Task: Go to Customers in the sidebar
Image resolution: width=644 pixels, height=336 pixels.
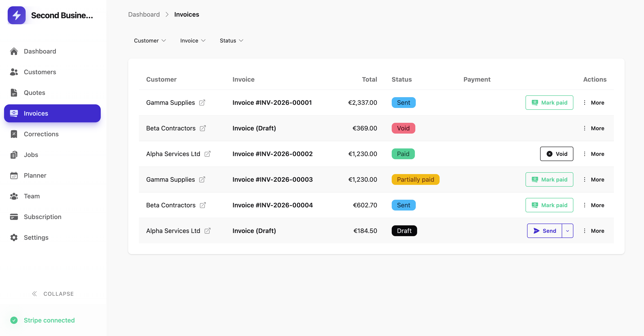Action: [40, 72]
